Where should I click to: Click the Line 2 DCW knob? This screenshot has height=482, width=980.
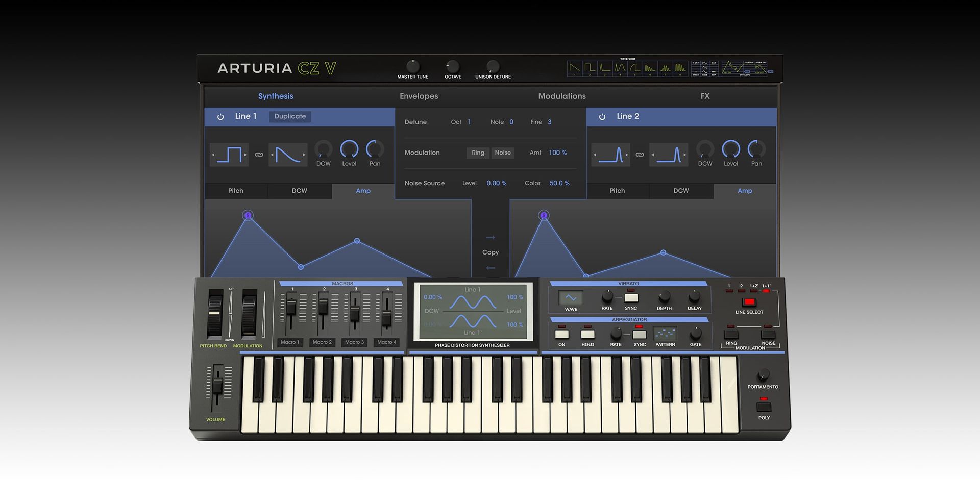(705, 149)
